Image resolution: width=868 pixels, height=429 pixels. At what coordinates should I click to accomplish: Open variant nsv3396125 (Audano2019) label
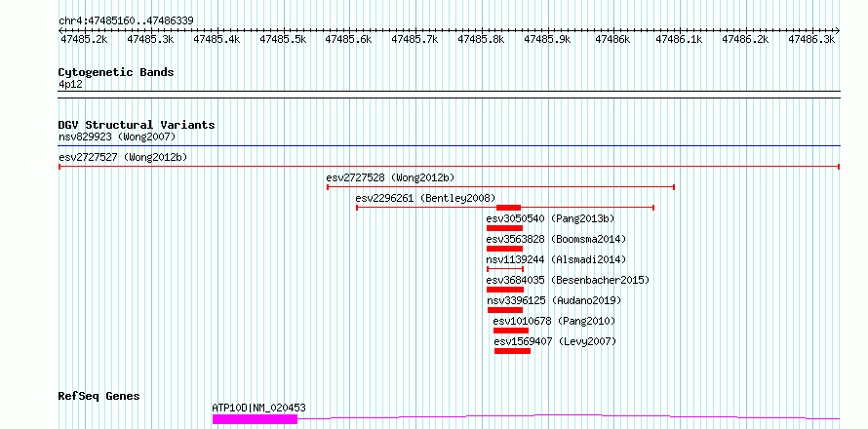(x=554, y=300)
